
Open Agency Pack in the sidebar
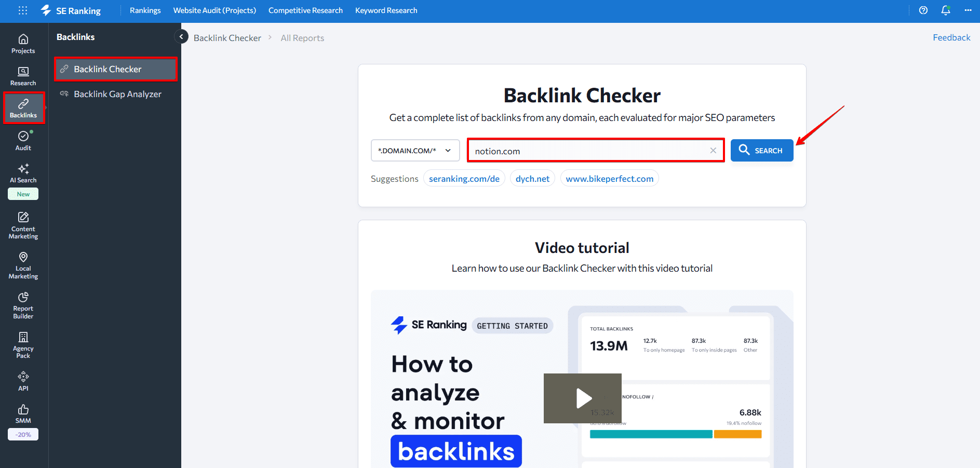coord(23,345)
